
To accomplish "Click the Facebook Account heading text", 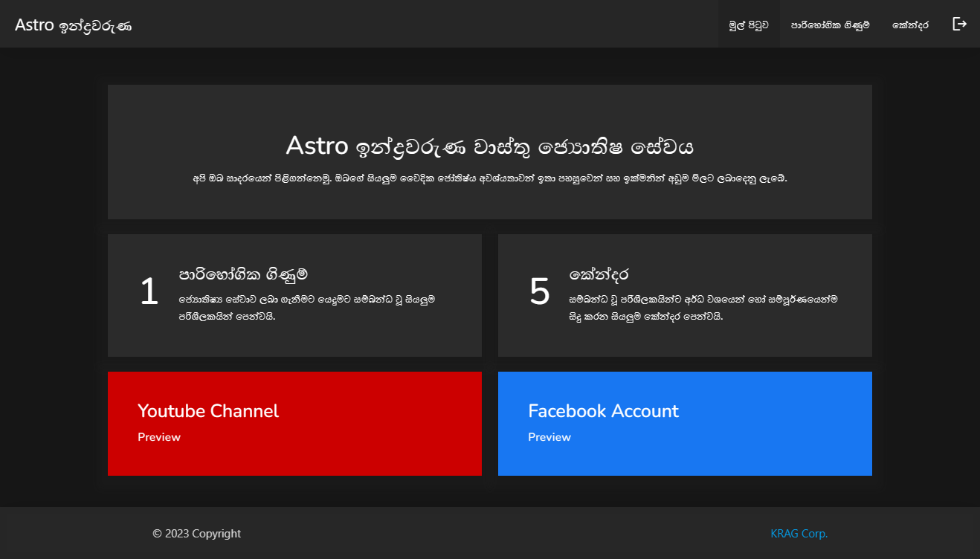I will (602, 410).
